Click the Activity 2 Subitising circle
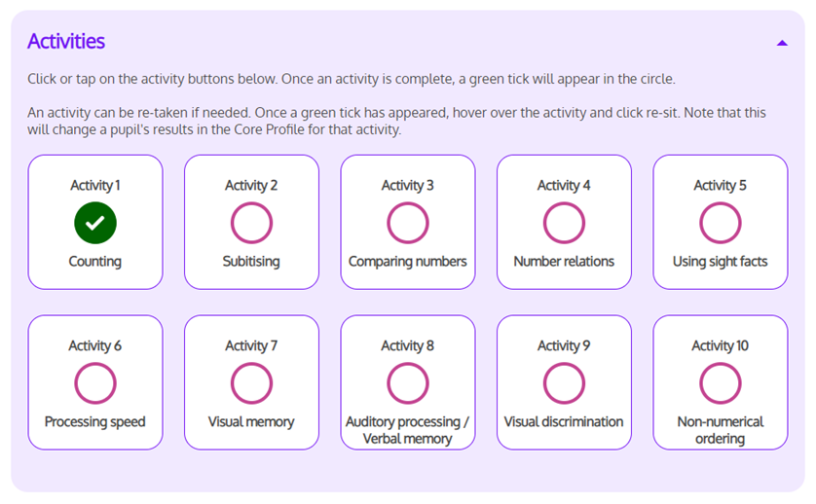816x504 pixels. click(x=251, y=223)
